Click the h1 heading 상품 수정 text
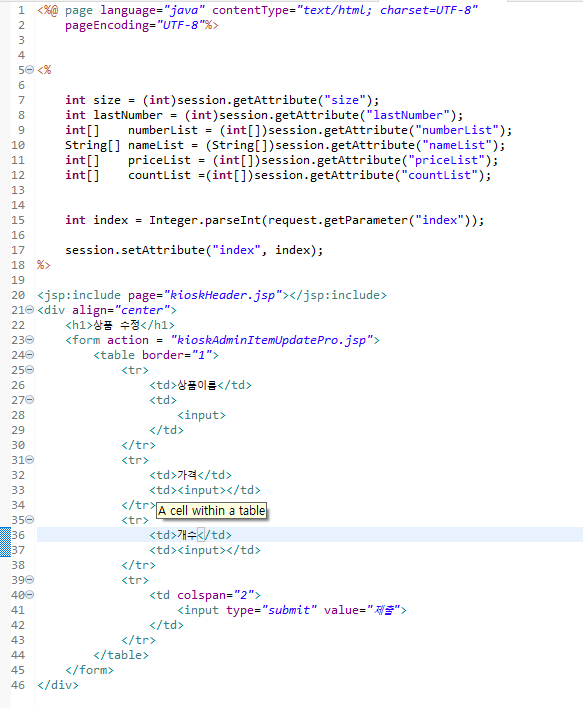The height and width of the screenshot is (708, 583). [117, 325]
